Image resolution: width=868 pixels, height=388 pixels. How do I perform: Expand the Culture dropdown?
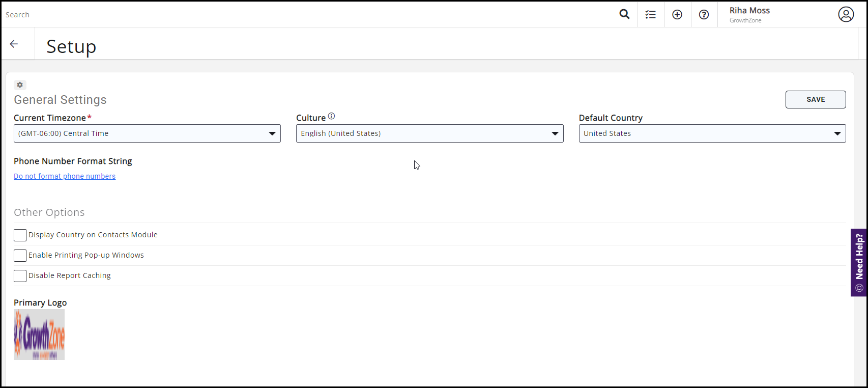pos(429,133)
